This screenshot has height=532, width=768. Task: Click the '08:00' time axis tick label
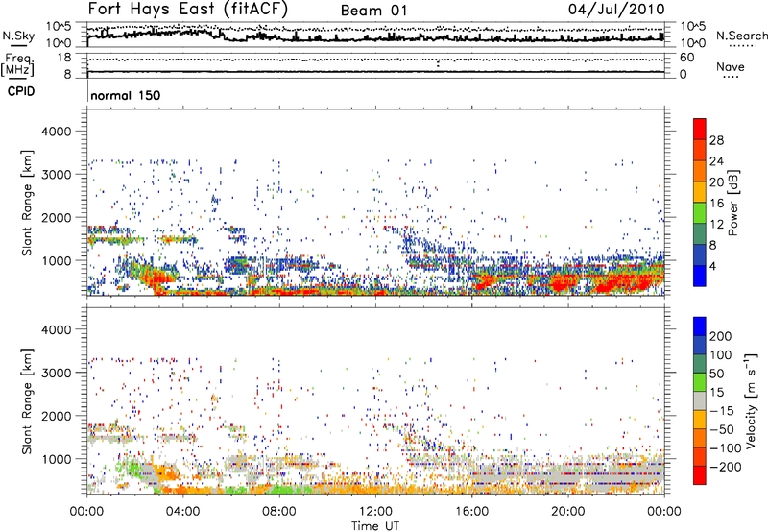pos(279,512)
